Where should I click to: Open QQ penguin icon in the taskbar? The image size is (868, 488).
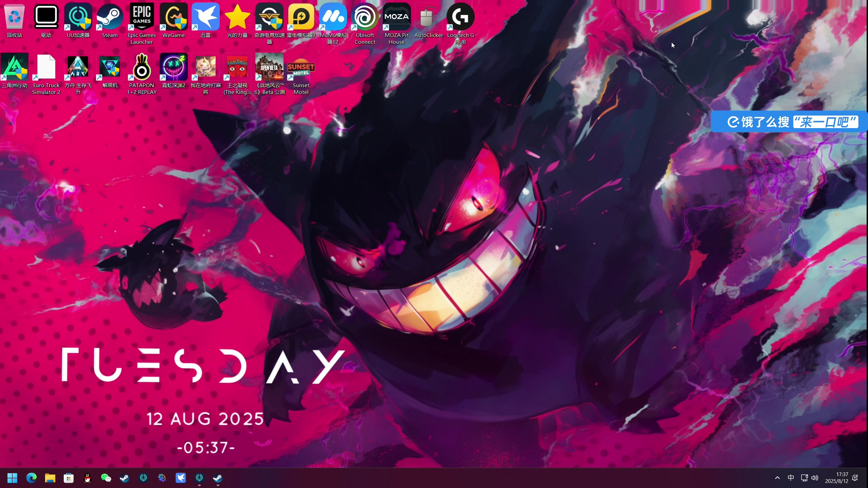(87, 478)
